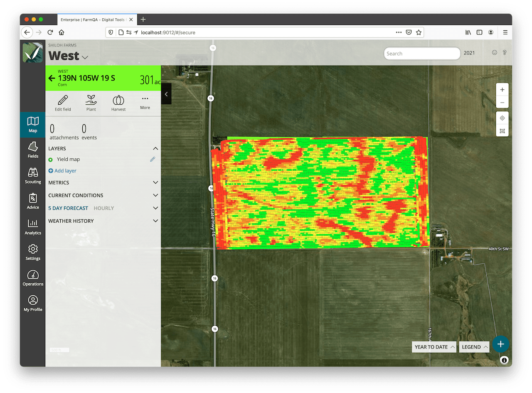Open My Profile in sidebar
Viewport: 532px width, 393px height.
tap(33, 304)
